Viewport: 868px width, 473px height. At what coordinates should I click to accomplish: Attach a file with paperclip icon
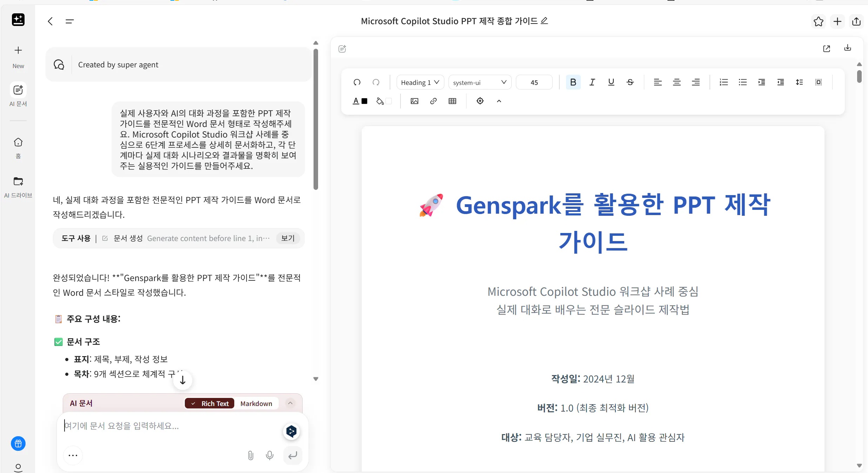pos(250,455)
